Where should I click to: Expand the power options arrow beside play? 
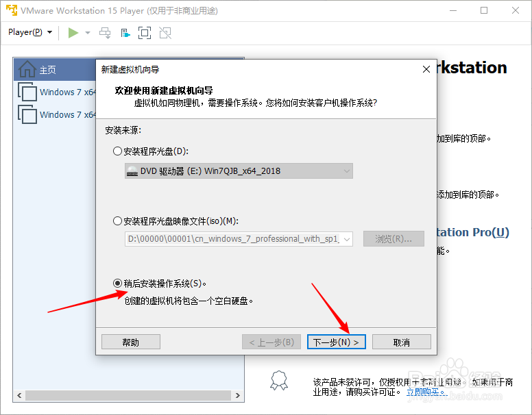tap(88, 33)
